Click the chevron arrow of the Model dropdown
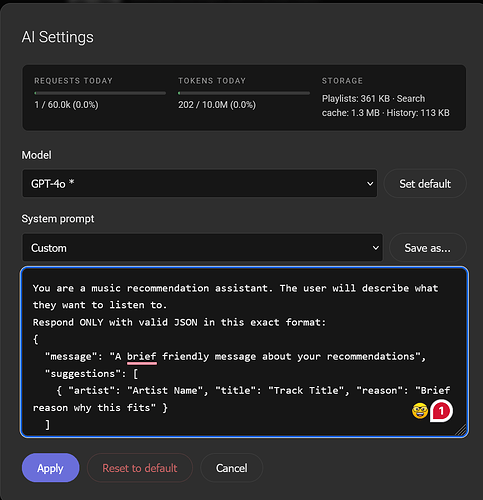483x500 pixels. [x=370, y=184]
